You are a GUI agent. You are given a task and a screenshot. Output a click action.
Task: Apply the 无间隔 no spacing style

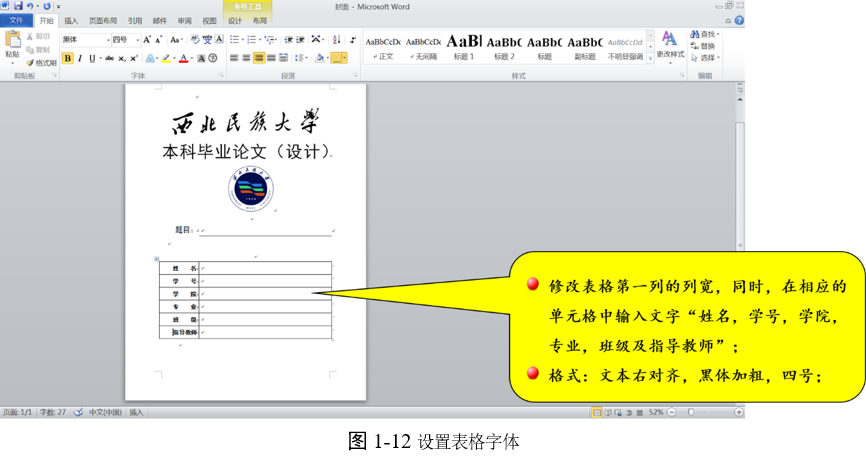pos(423,47)
